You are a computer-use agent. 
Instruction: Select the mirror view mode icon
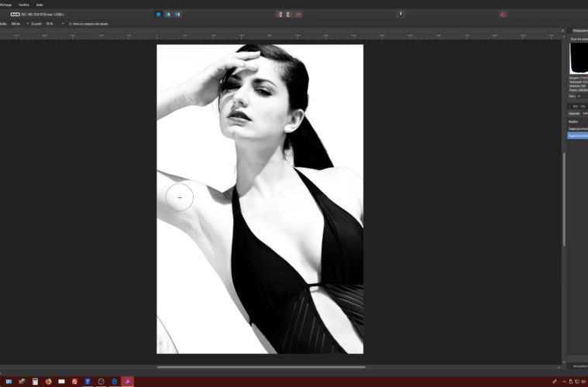tap(177, 14)
